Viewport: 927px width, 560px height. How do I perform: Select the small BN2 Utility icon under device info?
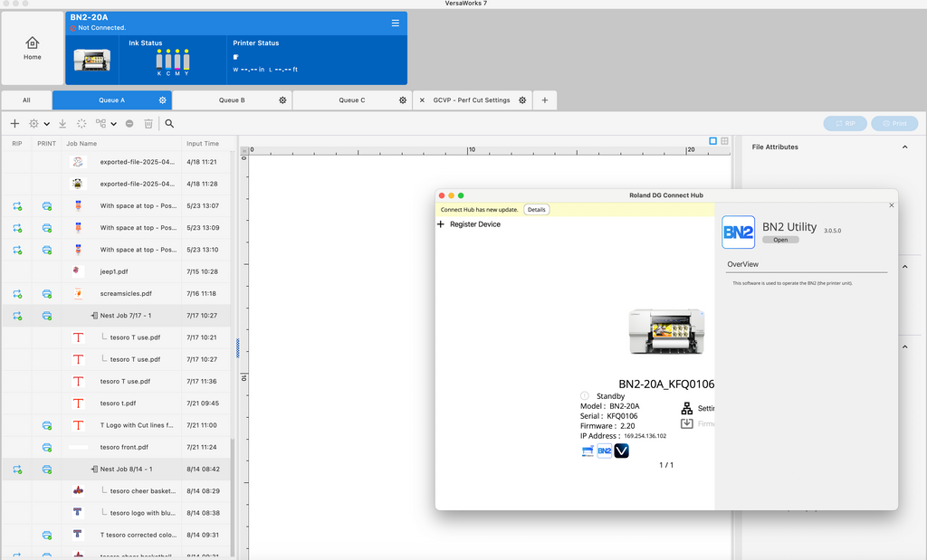point(604,451)
